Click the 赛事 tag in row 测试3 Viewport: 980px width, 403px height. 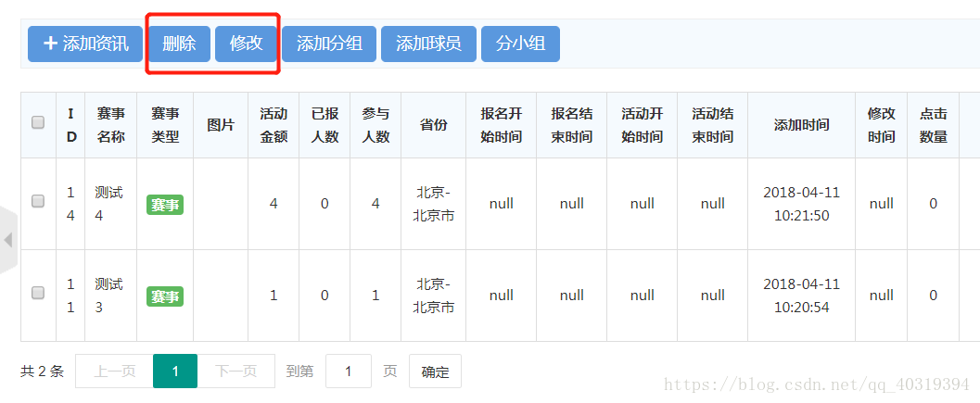coord(165,296)
